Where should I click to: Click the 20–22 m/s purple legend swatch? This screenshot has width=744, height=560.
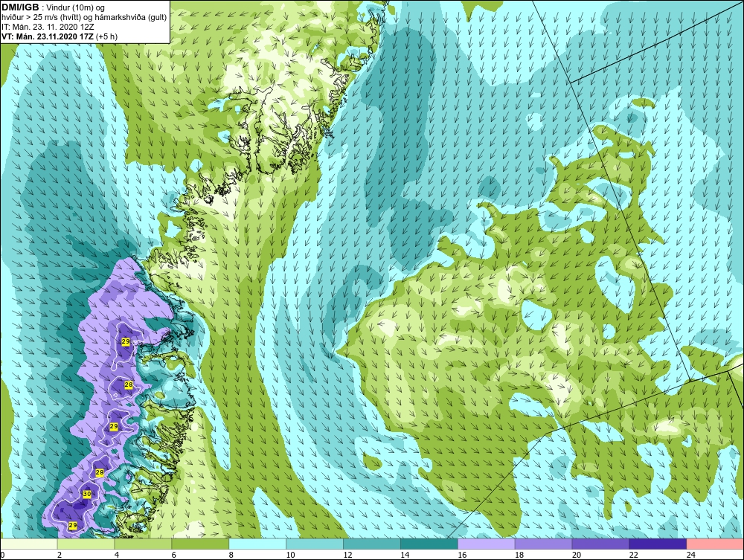click(x=600, y=544)
